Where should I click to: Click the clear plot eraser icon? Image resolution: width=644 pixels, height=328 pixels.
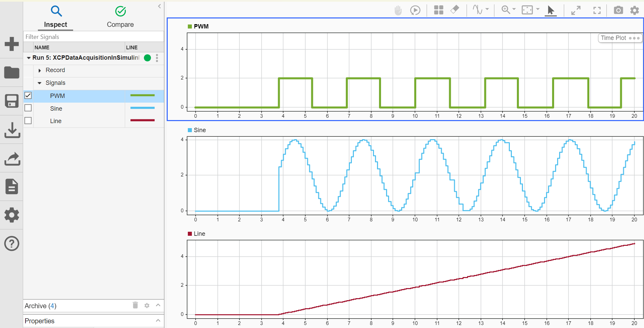pyautogui.click(x=455, y=9)
